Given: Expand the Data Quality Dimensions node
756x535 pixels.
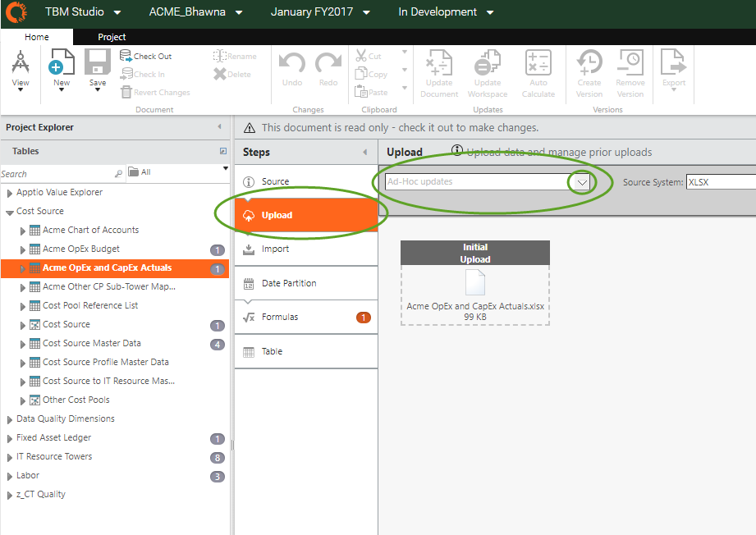Looking at the screenshot, I should coord(10,420).
